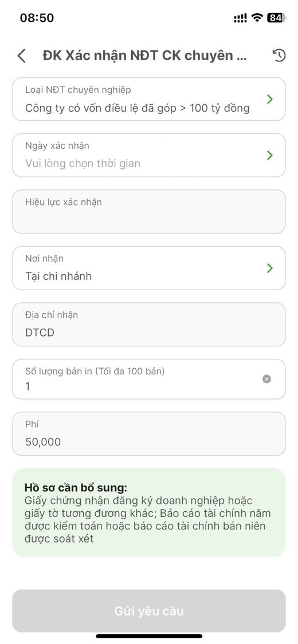Expand Loại NĐT chuyên nghiệp chevron
Viewport: 298px width, 644px height.
pos(270,99)
